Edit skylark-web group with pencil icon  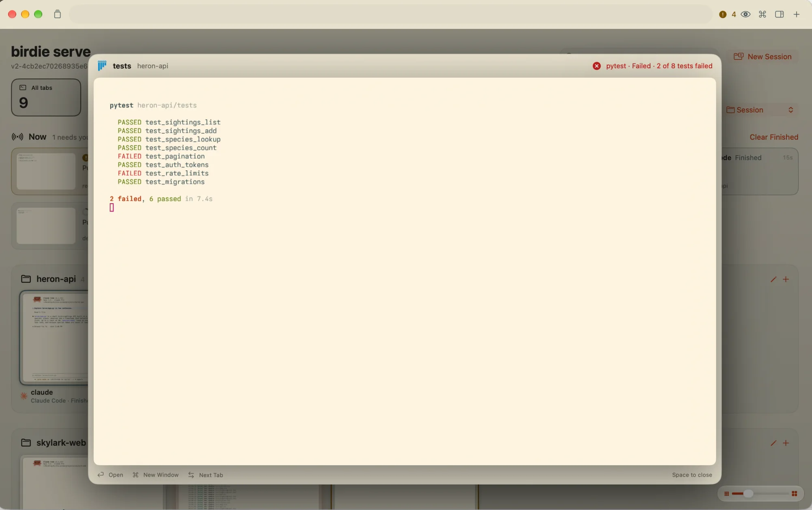773,443
